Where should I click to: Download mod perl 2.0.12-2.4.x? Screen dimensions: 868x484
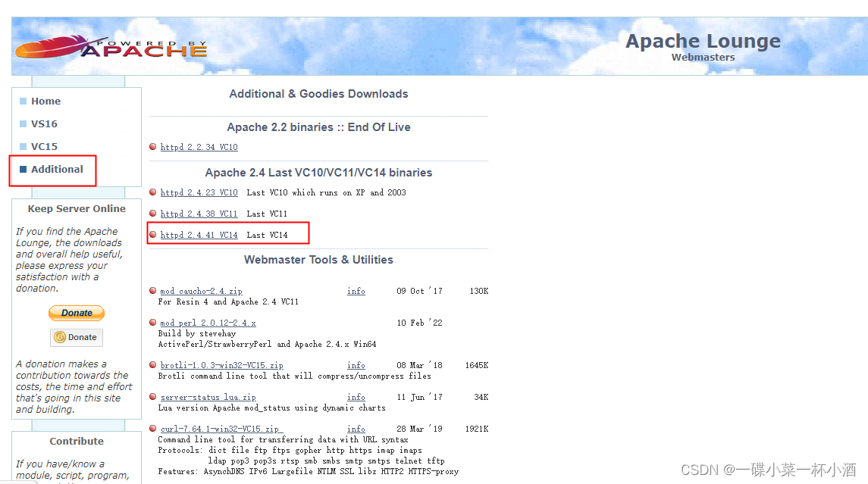(206, 322)
